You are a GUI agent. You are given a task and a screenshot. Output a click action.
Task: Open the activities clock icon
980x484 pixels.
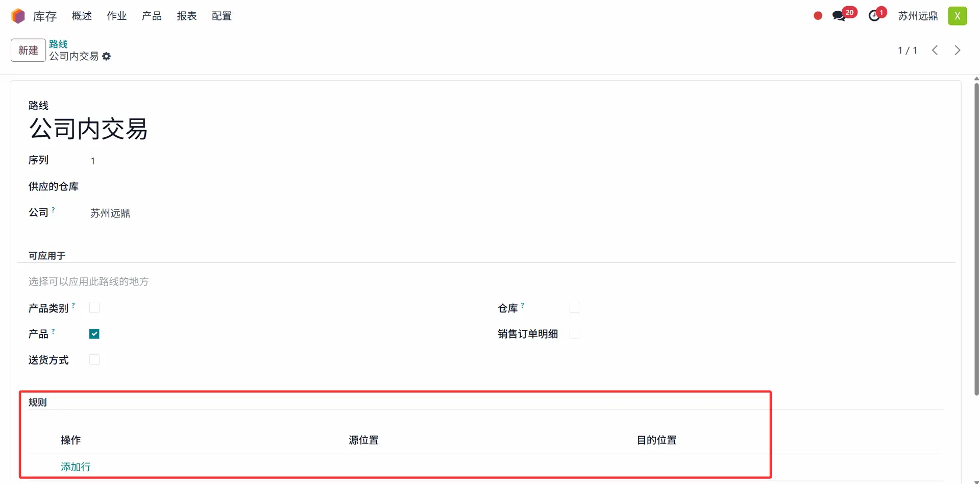[x=874, y=16]
